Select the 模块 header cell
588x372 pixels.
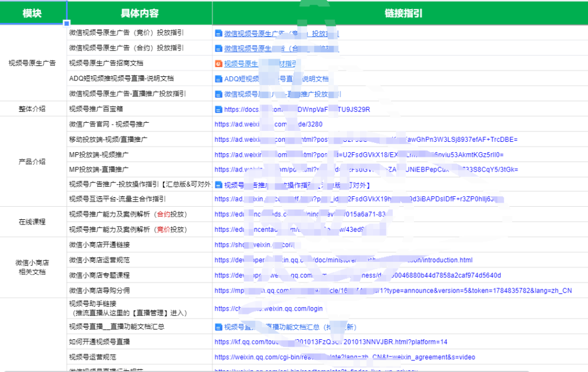pyautogui.click(x=33, y=13)
